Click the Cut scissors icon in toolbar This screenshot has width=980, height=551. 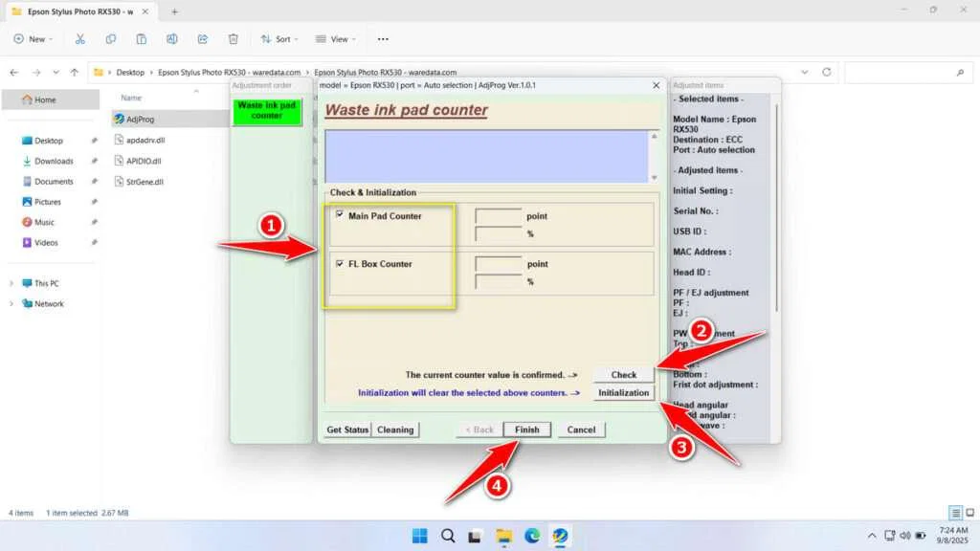coord(80,39)
